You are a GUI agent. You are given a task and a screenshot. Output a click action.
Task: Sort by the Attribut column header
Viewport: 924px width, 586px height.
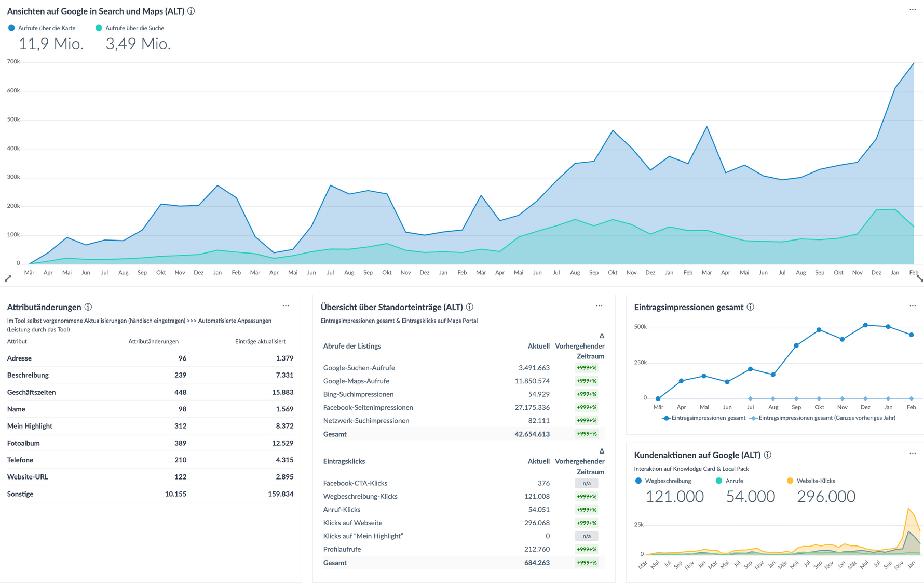(x=17, y=341)
